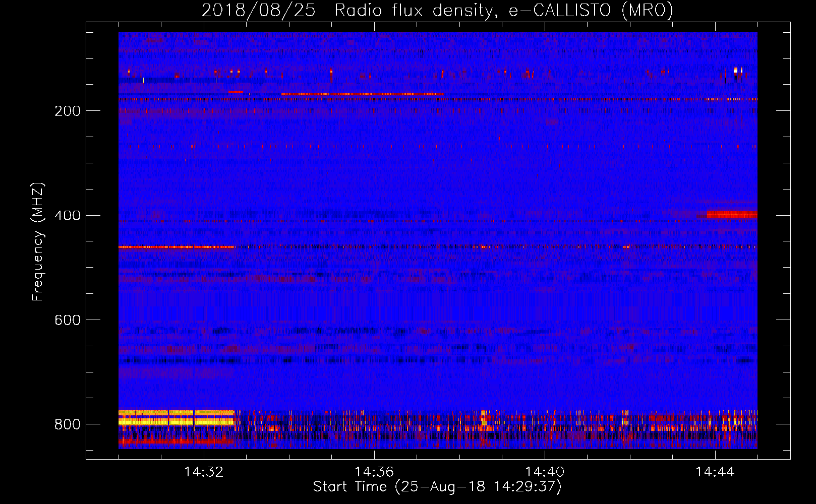Click the long red line above 200 MHz around 14:36
The width and height of the screenshot is (816, 504).
pos(363,94)
